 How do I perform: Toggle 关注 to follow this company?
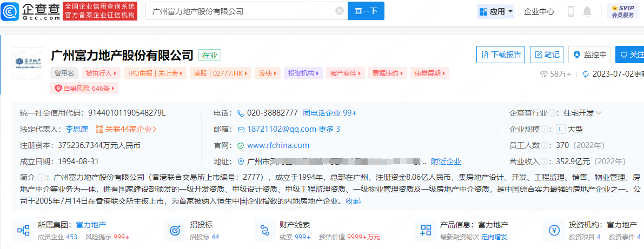pos(630,55)
